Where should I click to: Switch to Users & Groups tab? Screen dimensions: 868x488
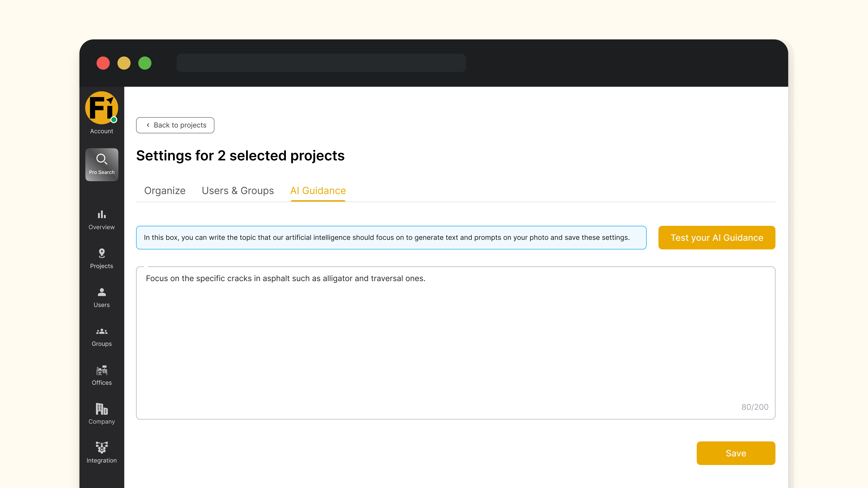[x=237, y=191]
